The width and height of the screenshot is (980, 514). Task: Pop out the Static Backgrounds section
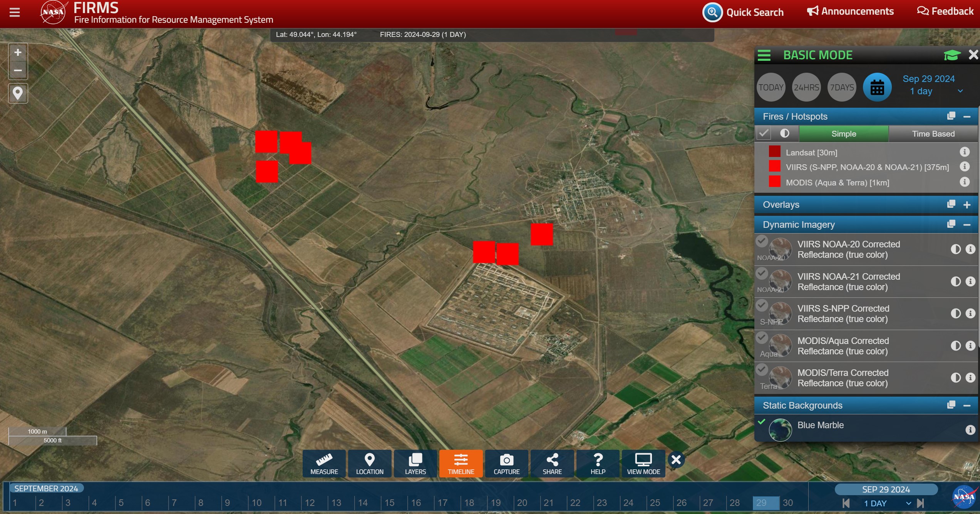(x=951, y=405)
